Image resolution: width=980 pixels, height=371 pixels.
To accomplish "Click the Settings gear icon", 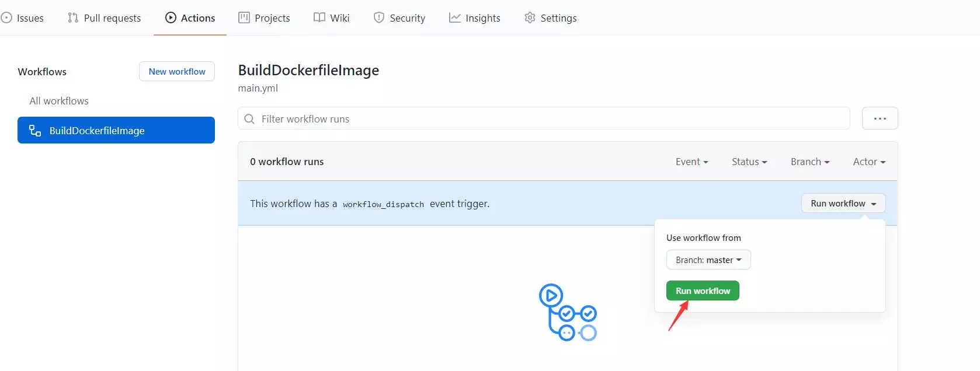I will [x=530, y=18].
